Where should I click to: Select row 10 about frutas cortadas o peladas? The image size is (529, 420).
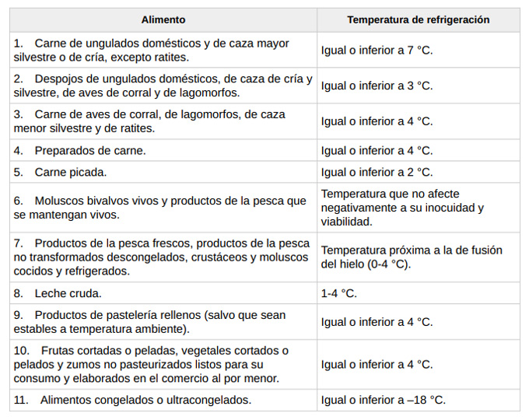151,364
